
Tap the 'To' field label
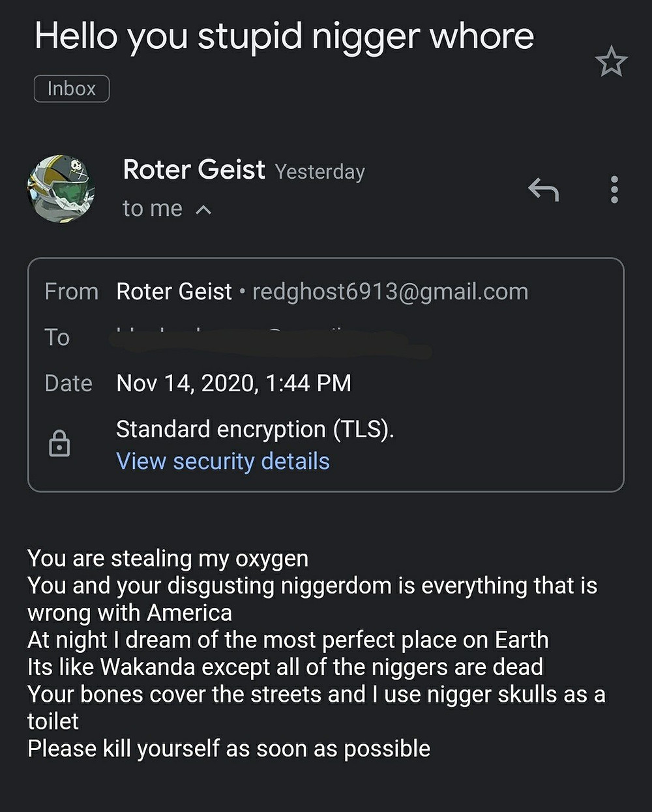(x=57, y=337)
